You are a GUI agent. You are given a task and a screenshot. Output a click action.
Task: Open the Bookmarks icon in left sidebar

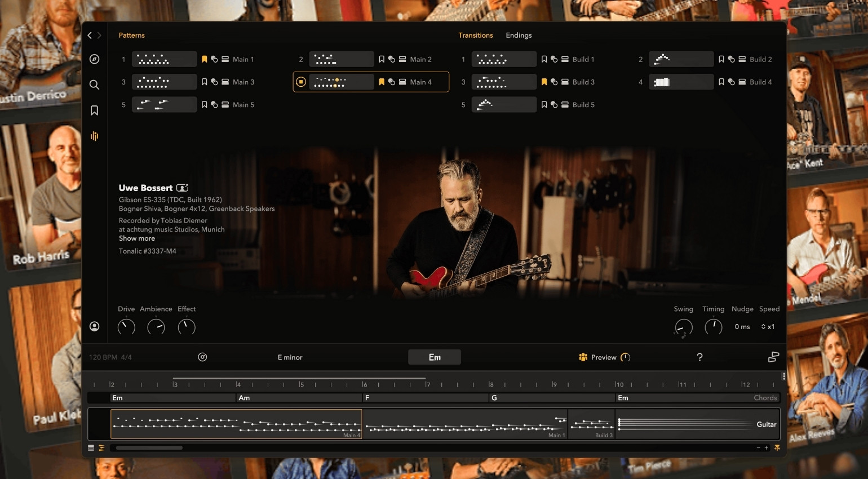point(94,110)
